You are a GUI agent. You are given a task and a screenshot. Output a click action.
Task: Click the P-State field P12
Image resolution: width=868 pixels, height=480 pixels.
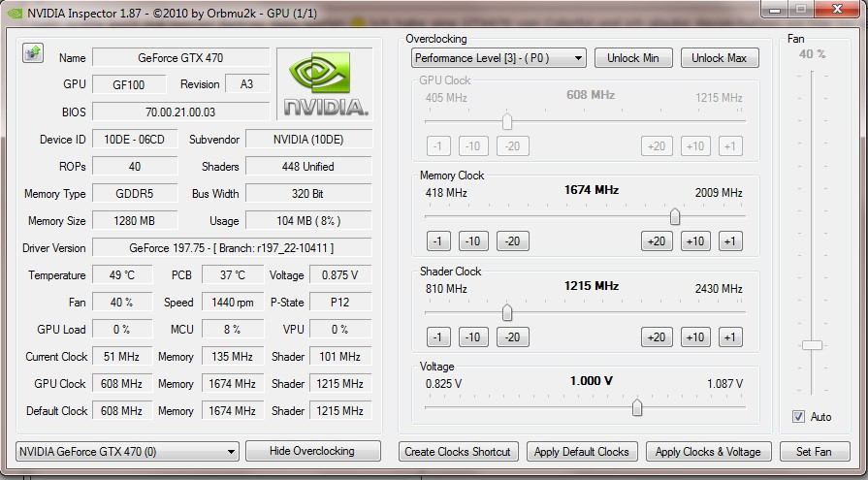point(339,303)
